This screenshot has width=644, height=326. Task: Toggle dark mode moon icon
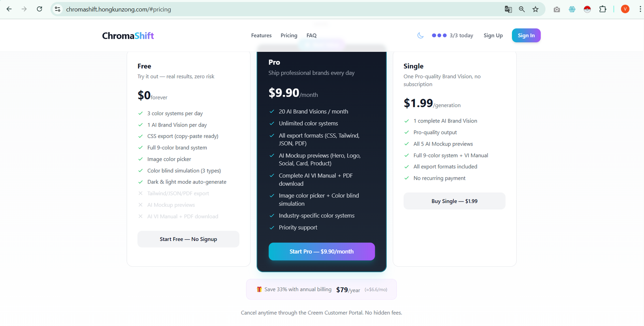pyautogui.click(x=420, y=35)
